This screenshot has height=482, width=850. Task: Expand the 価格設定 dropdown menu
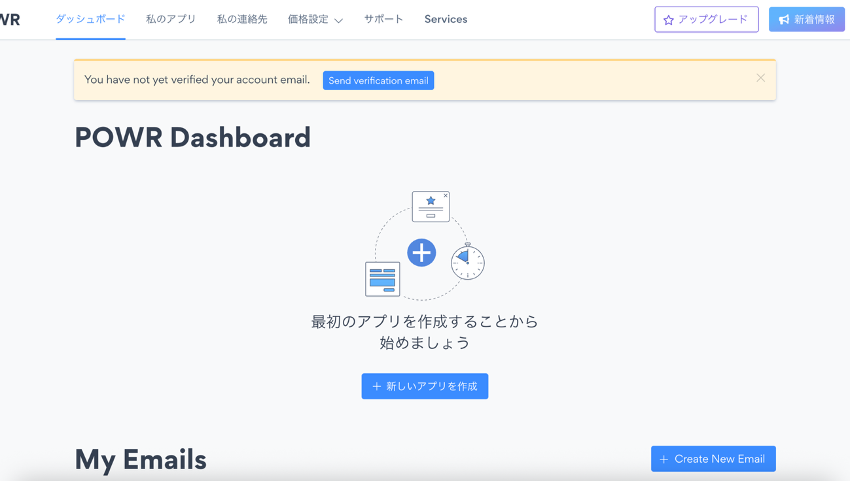[x=315, y=20]
